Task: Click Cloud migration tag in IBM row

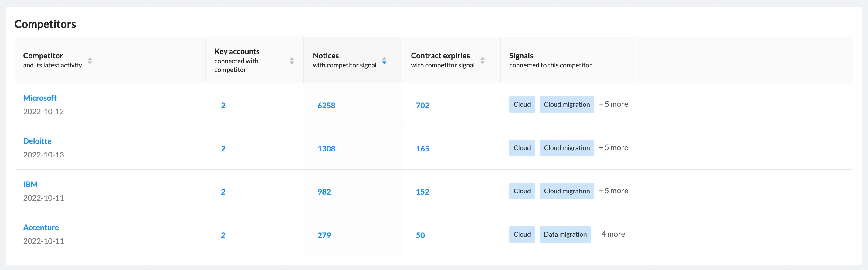Action: tap(567, 191)
